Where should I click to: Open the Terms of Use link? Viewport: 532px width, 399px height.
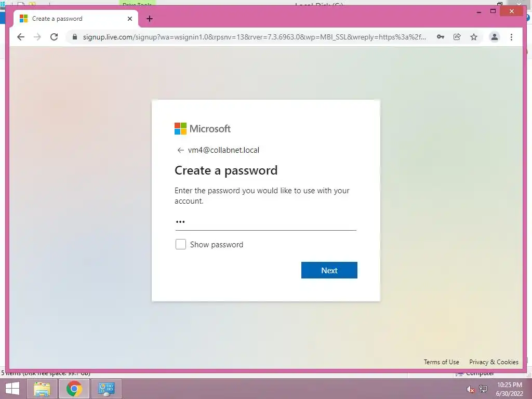(x=442, y=362)
